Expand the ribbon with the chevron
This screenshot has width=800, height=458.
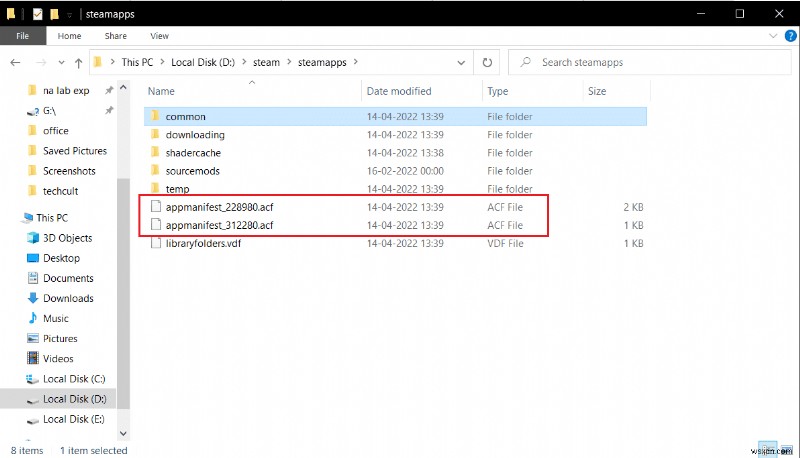pyautogui.click(x=773, y=36)
